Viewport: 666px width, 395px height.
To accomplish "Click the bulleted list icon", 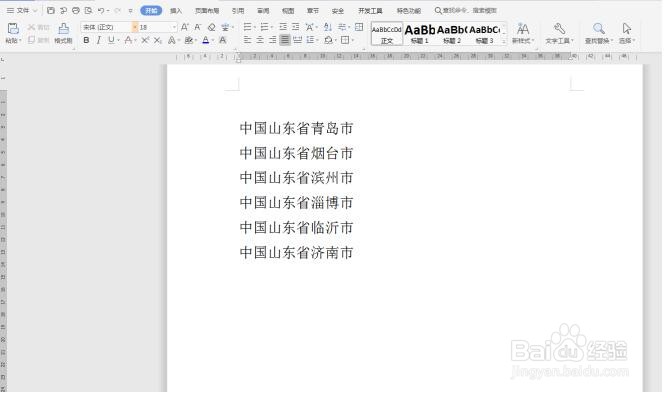I will (247, 27).
